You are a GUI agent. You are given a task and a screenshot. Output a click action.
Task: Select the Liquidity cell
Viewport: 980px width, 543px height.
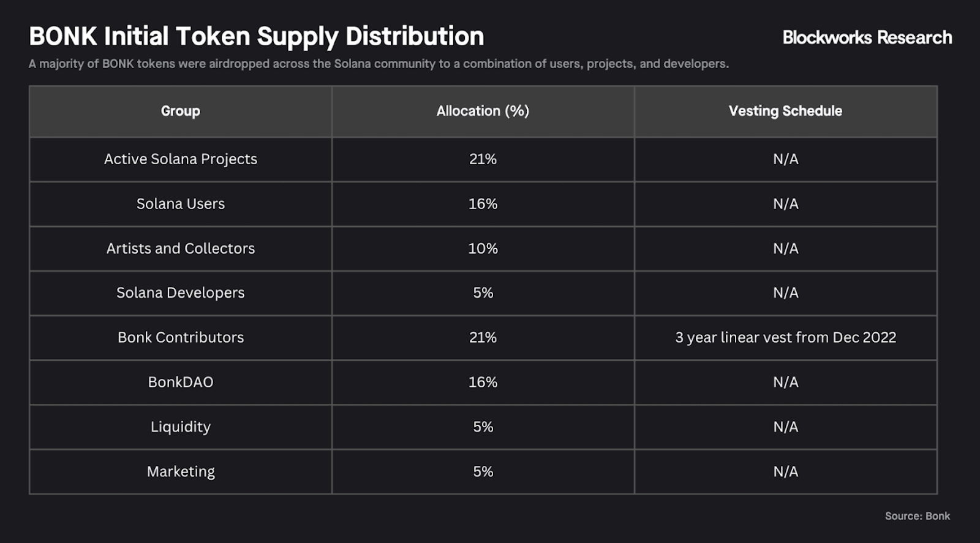[181, 427]
